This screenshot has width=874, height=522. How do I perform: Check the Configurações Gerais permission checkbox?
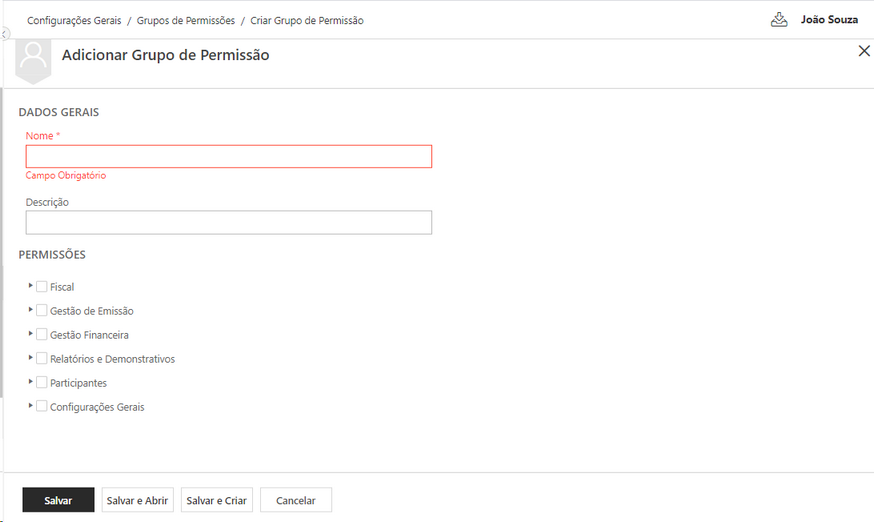point(42,407)
